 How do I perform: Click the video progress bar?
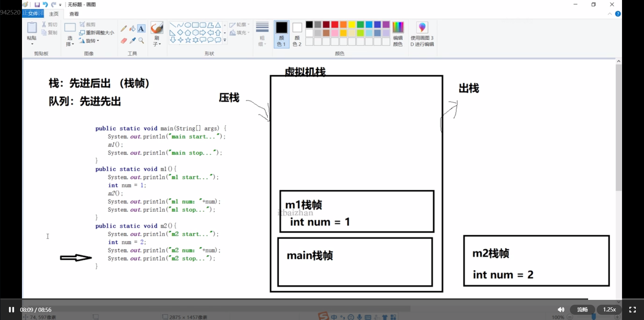[x=322, y=299]
